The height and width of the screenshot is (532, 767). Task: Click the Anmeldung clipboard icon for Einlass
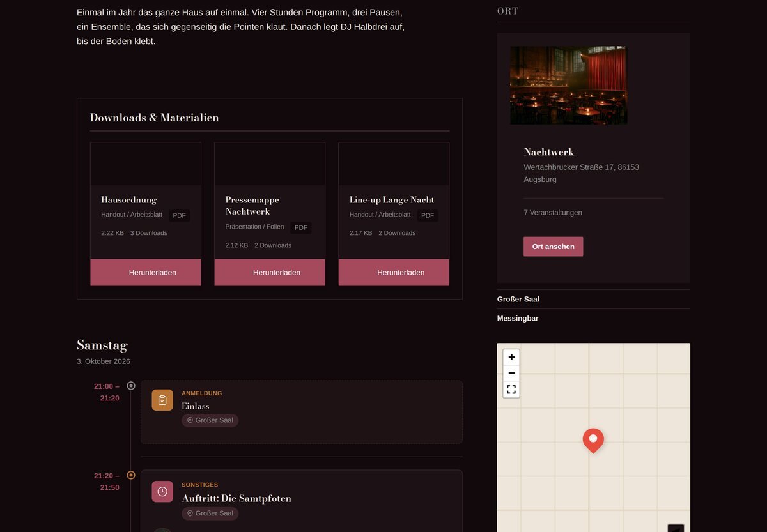pyautogui.click(x=162, y=400)
